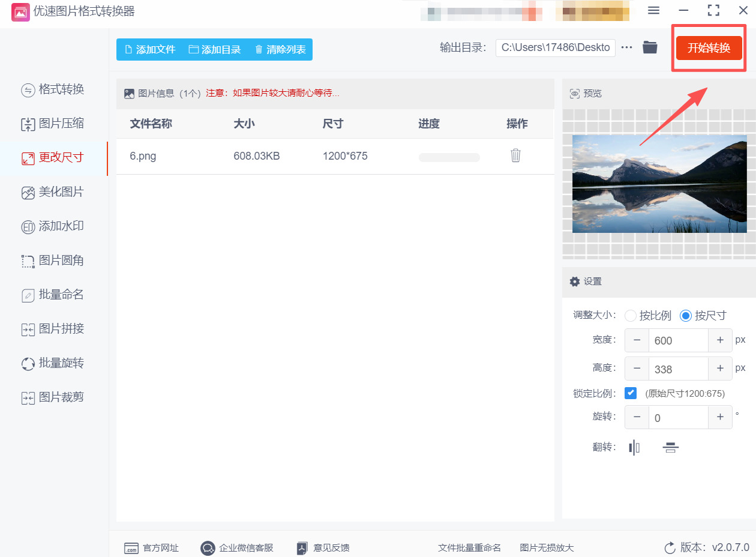Increase width with the plus stepper
The width and height of the screenshot is (756, 557).
coord(720,340)
